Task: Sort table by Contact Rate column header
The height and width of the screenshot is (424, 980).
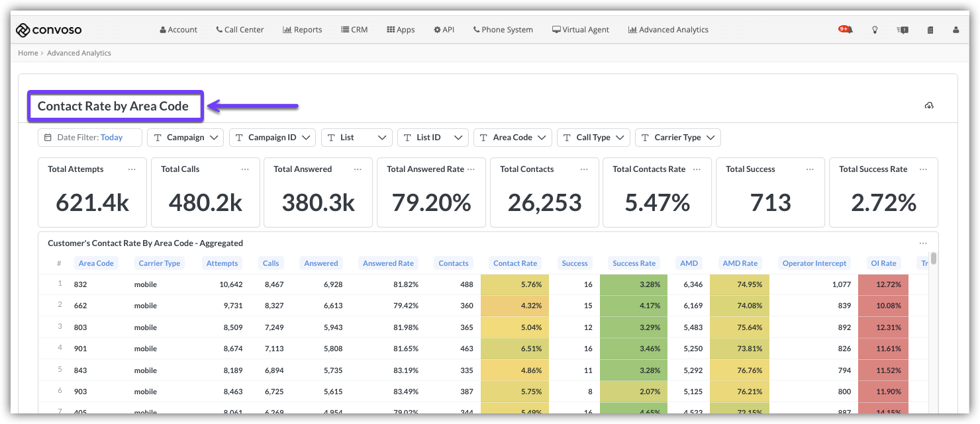Action: (515, 263)
